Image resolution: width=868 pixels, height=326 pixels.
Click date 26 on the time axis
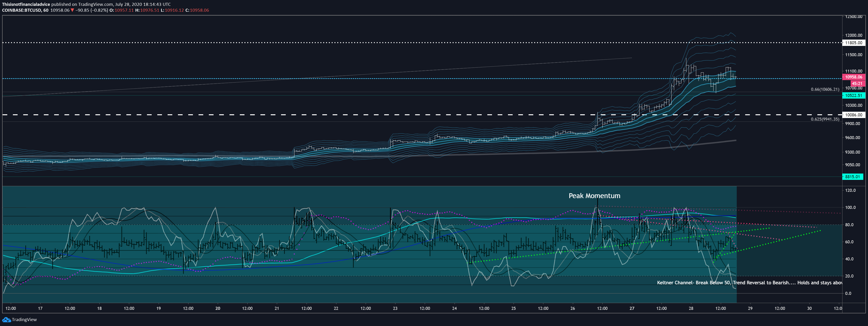pos(573,308)
